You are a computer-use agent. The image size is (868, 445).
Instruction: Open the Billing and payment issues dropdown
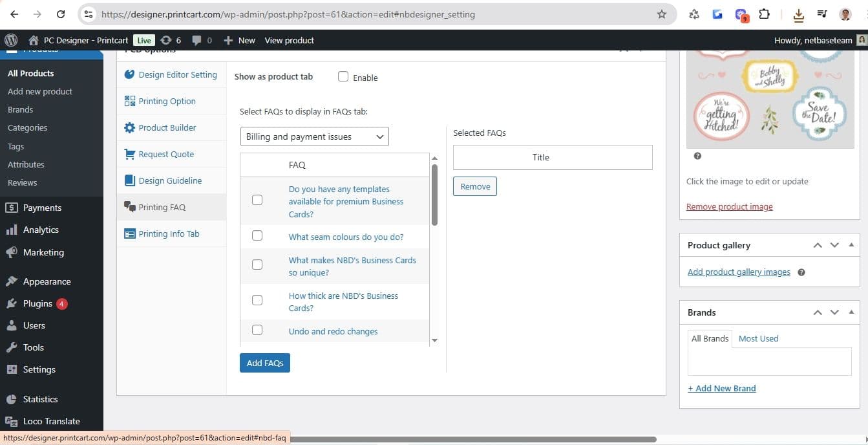(x=314, y=136)
